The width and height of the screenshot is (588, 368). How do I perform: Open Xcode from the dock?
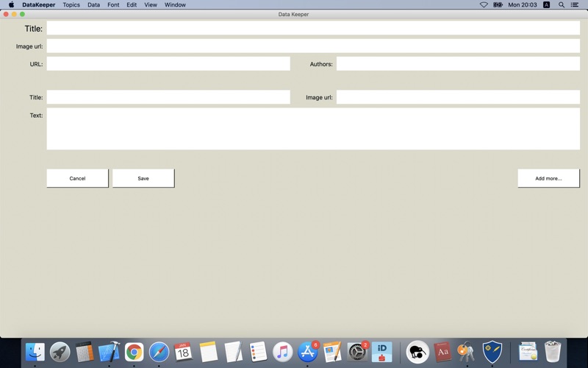[x=109, y=352]
